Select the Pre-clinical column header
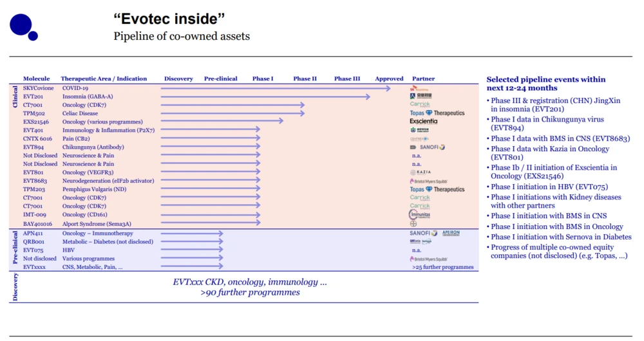Image resolution: width=644 pixels, height=341 pixels. [221, 78]
